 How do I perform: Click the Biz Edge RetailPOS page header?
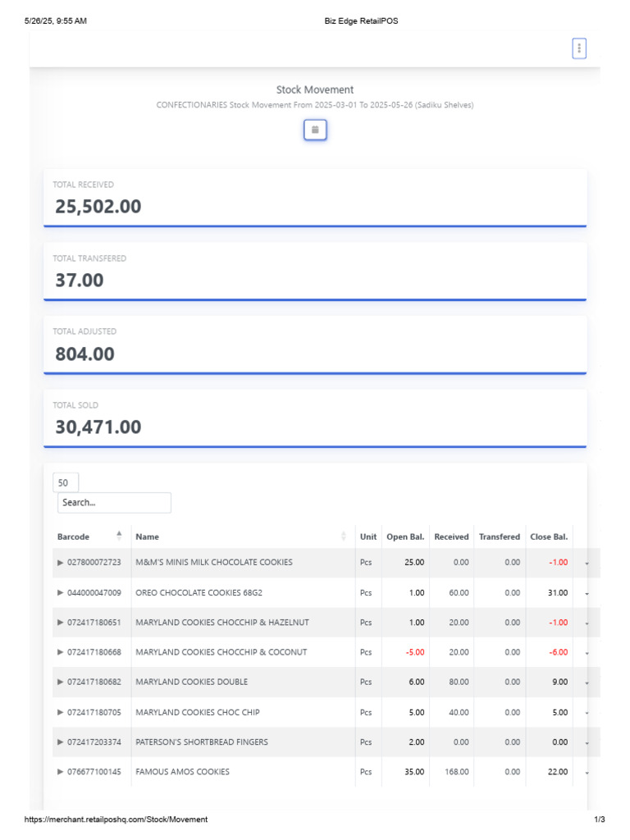click(x=361, y=21)
